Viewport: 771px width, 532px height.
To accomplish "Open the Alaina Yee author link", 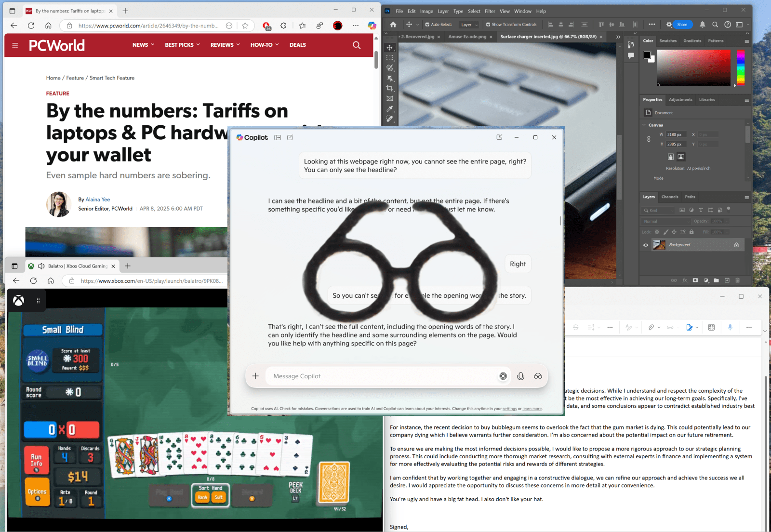I will 97,199.
